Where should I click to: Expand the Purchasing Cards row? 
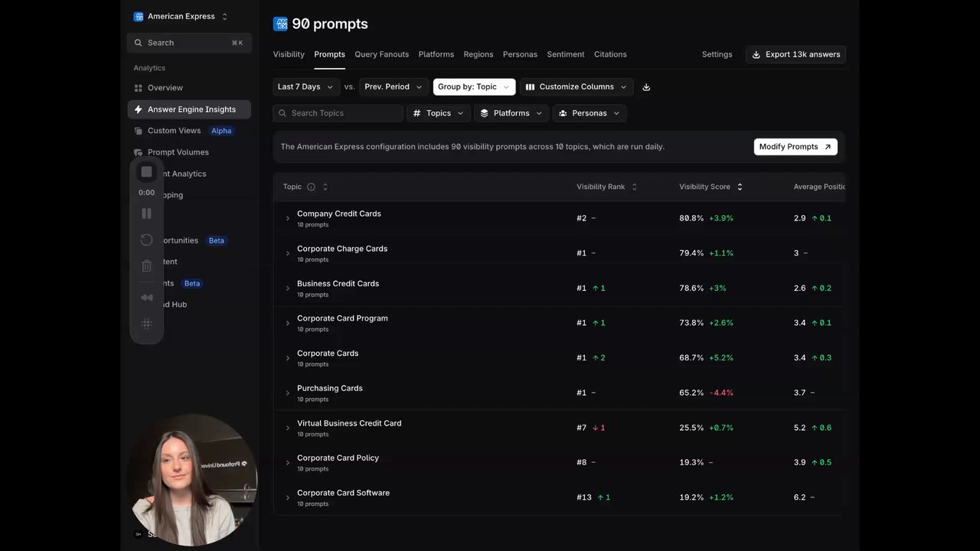(x=288, y=393)
